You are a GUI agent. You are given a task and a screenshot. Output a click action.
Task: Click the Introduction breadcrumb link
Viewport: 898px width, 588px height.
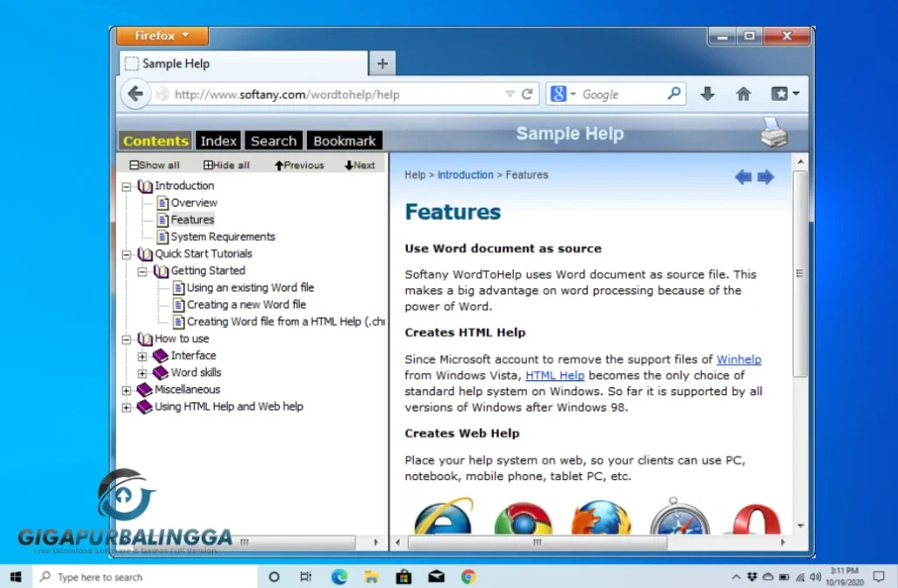(x=465, y=175)
